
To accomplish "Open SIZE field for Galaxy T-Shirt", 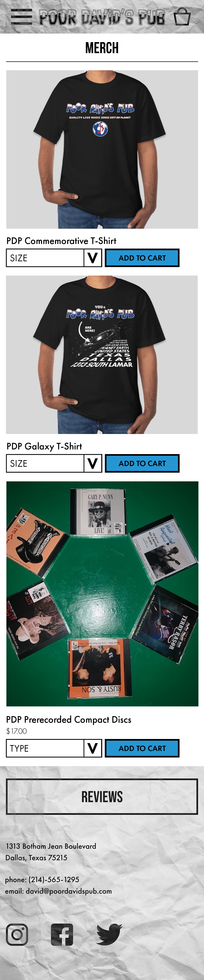I will coord(45,463).
